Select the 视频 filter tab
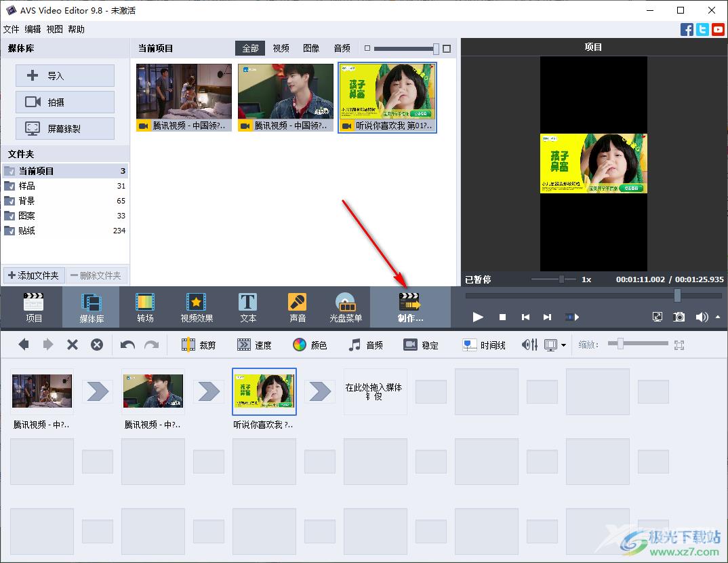This screenshot has height=563, width=728. coord(281,48)
